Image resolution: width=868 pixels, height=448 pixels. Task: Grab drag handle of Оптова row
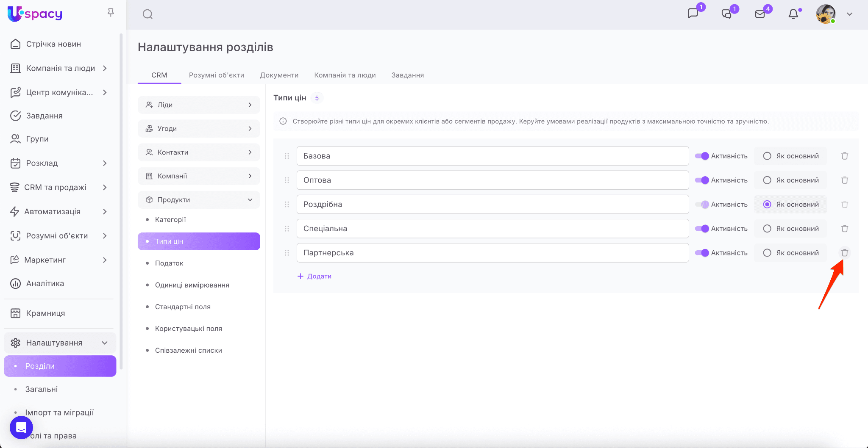coord(287,180)
